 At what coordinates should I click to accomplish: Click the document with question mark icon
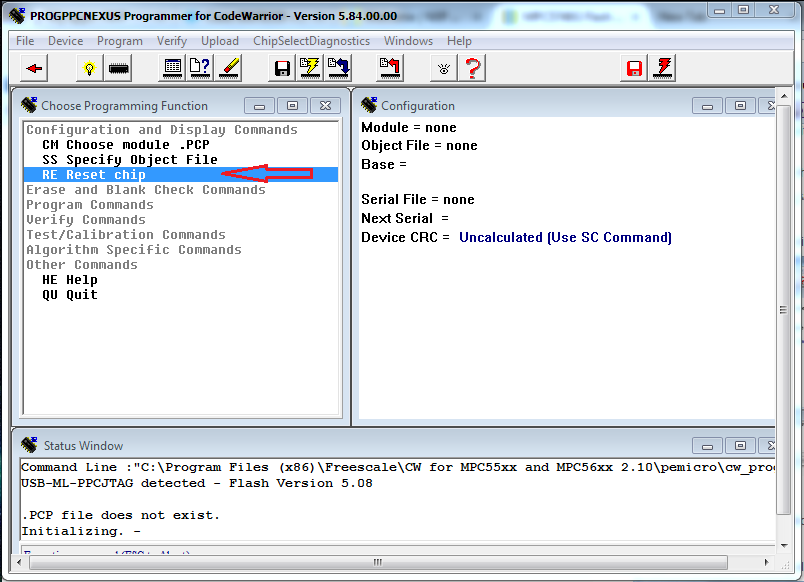(200, 68)
